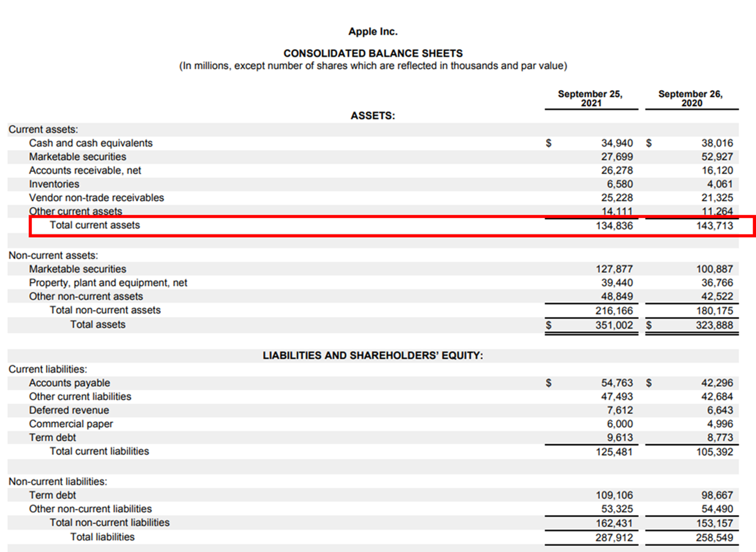Click the "Total non-current assets" label
This screenshot has width=756, height=552.
(x=105, y=310)
